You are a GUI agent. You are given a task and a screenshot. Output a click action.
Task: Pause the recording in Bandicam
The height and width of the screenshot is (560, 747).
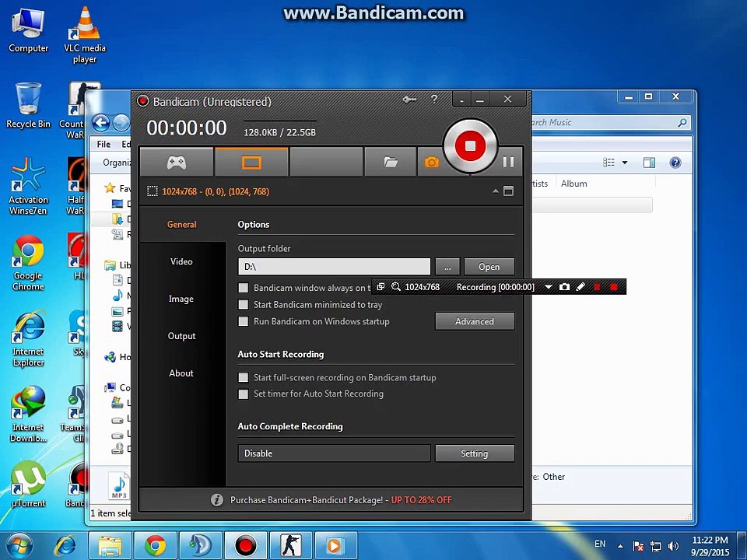[x=508, y=163]
